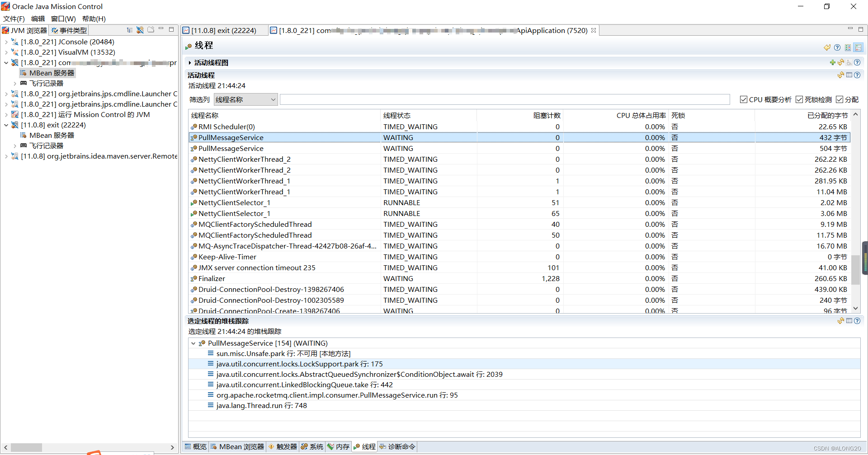Minimize the JVM browser panel
The width and height of the screenshot is (868, 455).
(161, 29)
